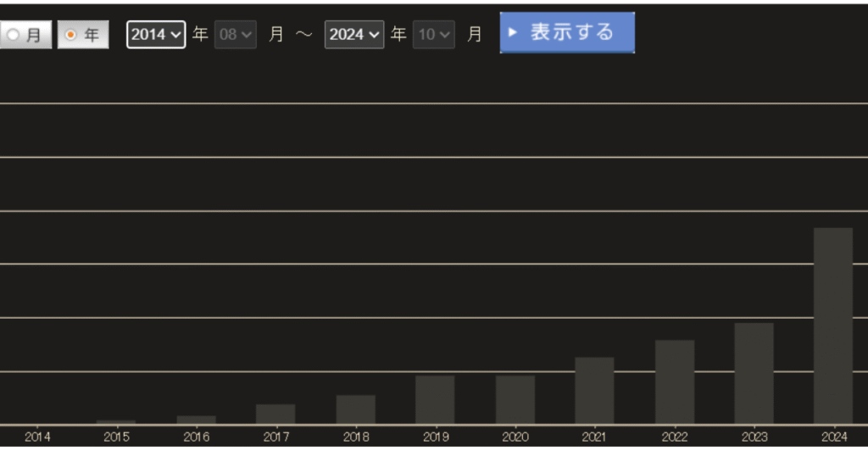Pick the bar for year 2019
Viewport: 868px width, 456px height.
[435, 399]
